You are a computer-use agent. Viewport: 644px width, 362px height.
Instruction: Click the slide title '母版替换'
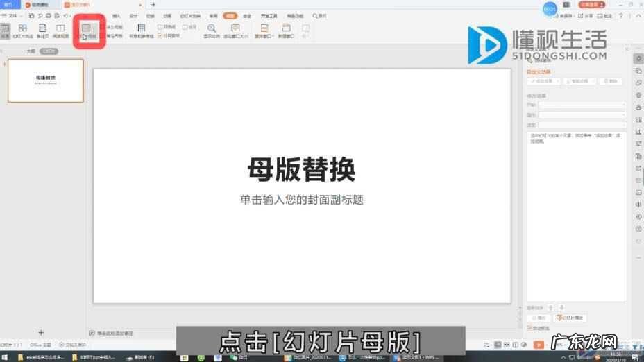click(301, 169)
